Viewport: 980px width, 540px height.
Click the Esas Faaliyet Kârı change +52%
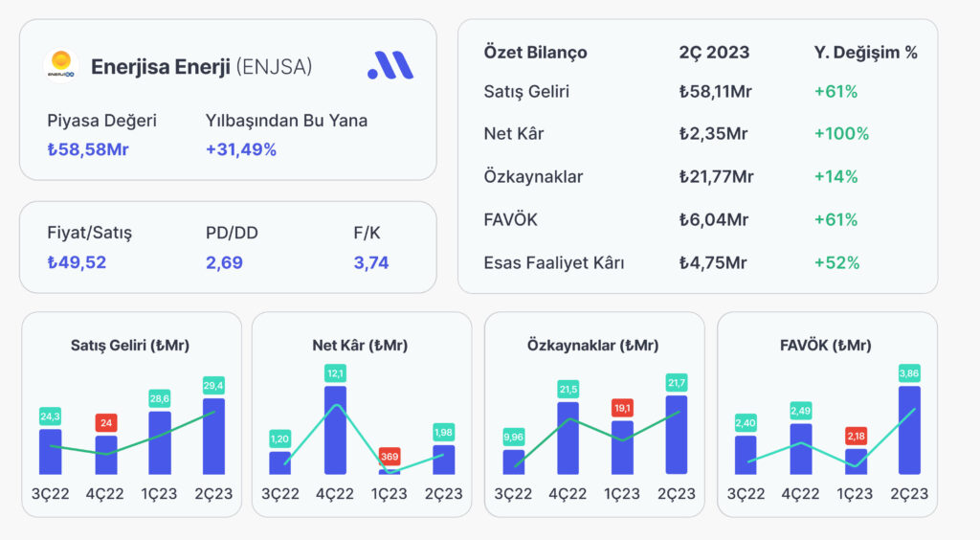[836, 263]
